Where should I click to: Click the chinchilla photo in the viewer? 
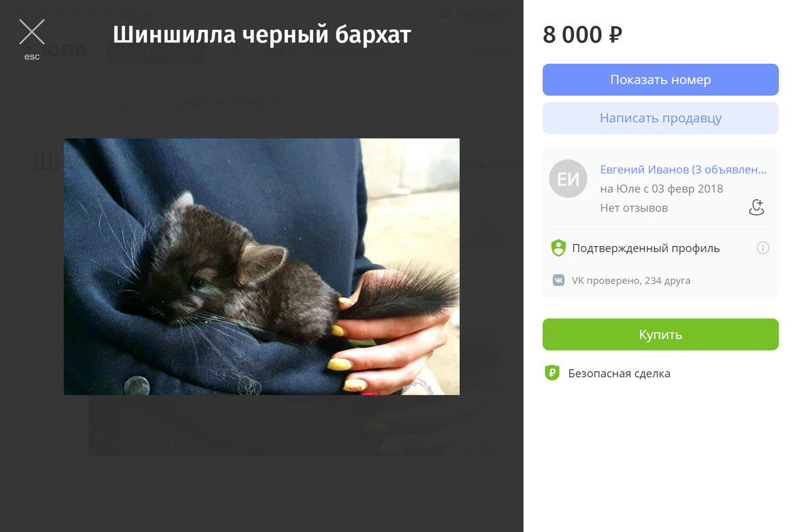(261, 267)
